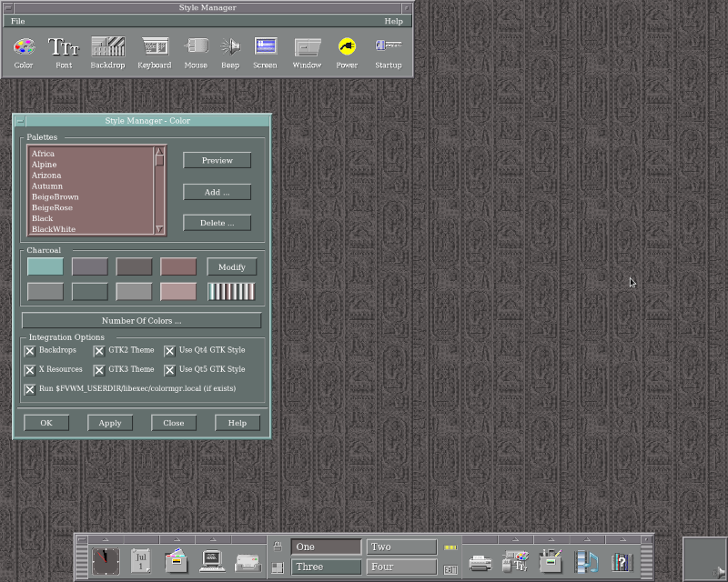
Task: Expand the subpanel arrow above terminal icon
Action: point(213,539)
